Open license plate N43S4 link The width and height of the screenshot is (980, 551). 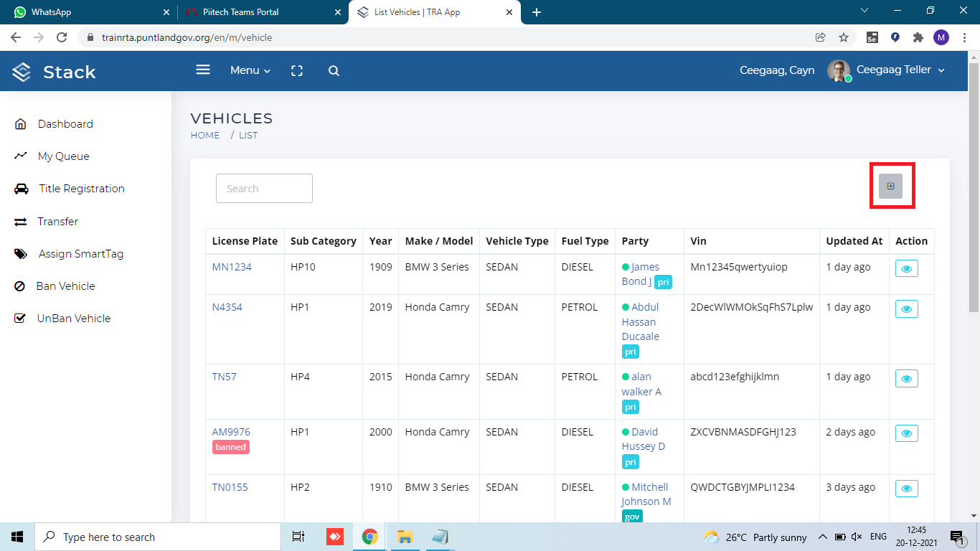coord(227,307)
